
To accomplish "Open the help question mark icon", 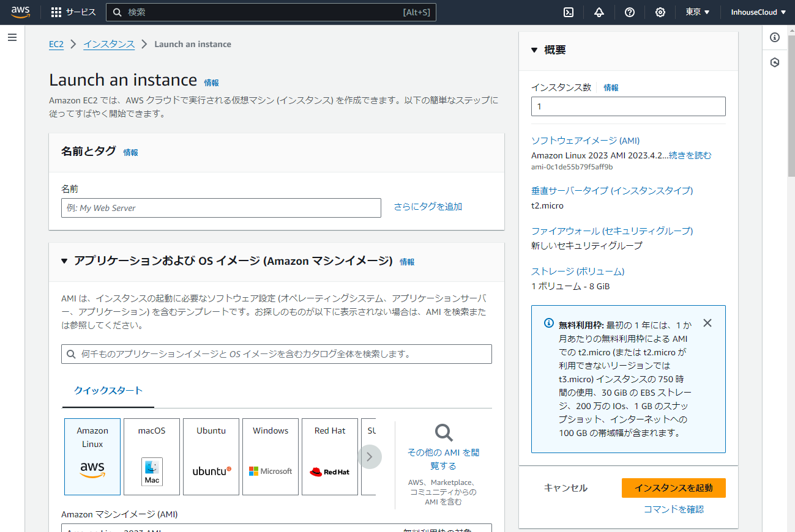I will [630, 12].
